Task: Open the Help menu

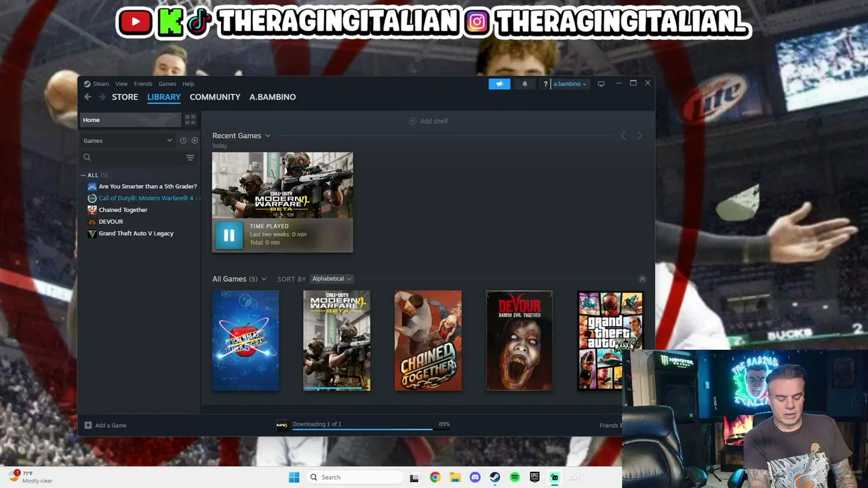Action: (188, 84)
